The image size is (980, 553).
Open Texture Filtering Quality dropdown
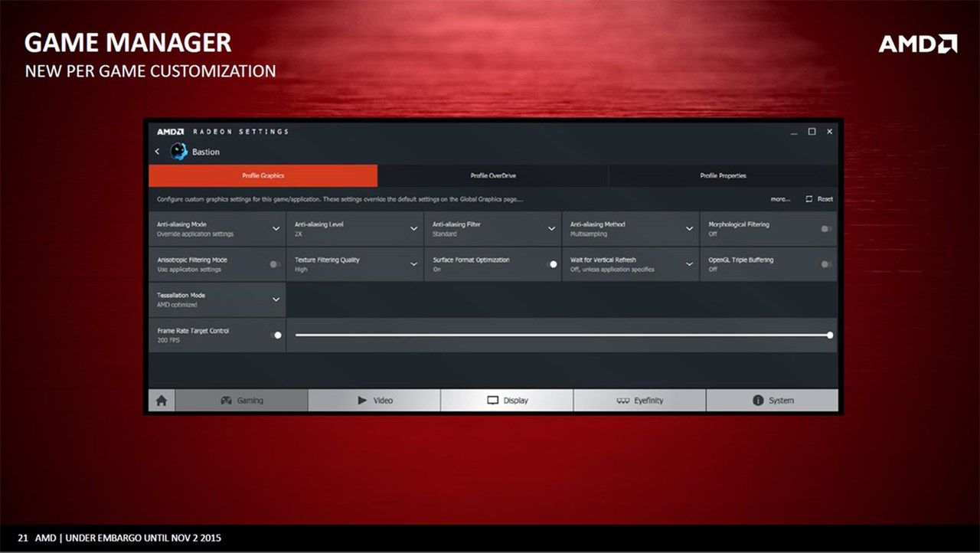[354, 264]
